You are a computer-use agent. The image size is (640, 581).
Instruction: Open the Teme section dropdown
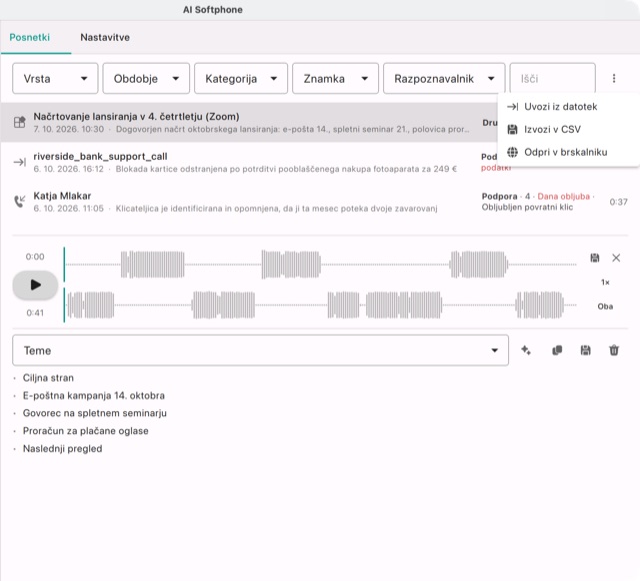260,350
